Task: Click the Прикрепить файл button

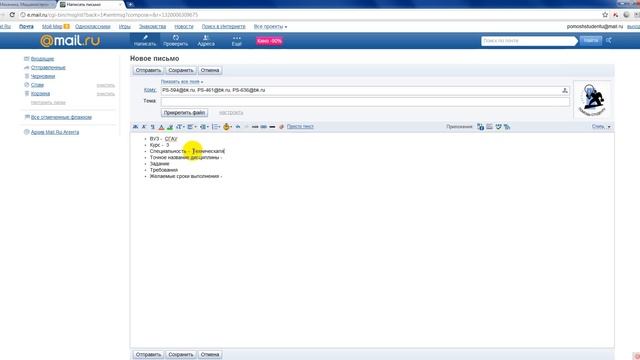Action: (x=184, y=113)
